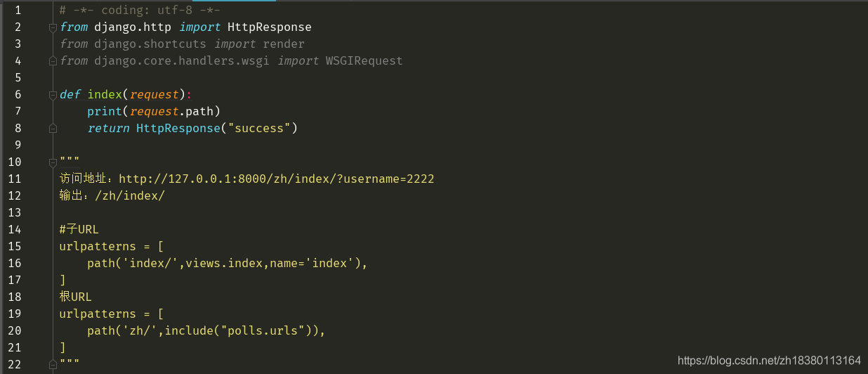
Task: Click the closing docstring fold marker on line 22
Action: coord(53,365)
